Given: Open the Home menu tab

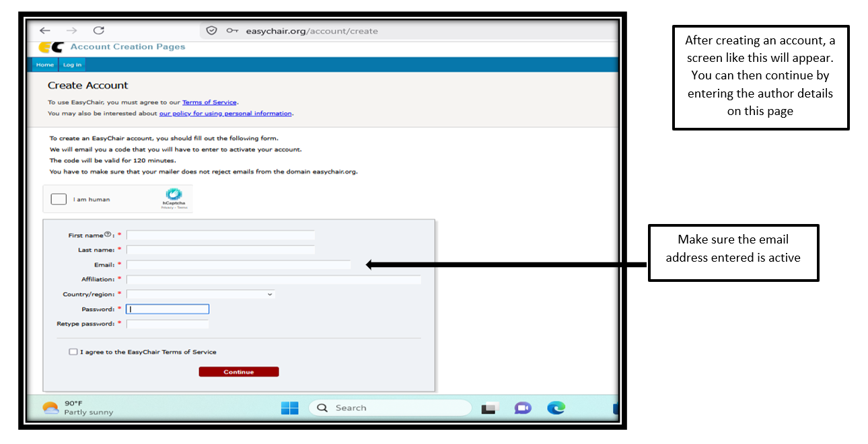Looking at the screenshot, I should pyautogui.click(x=45, y=65).
